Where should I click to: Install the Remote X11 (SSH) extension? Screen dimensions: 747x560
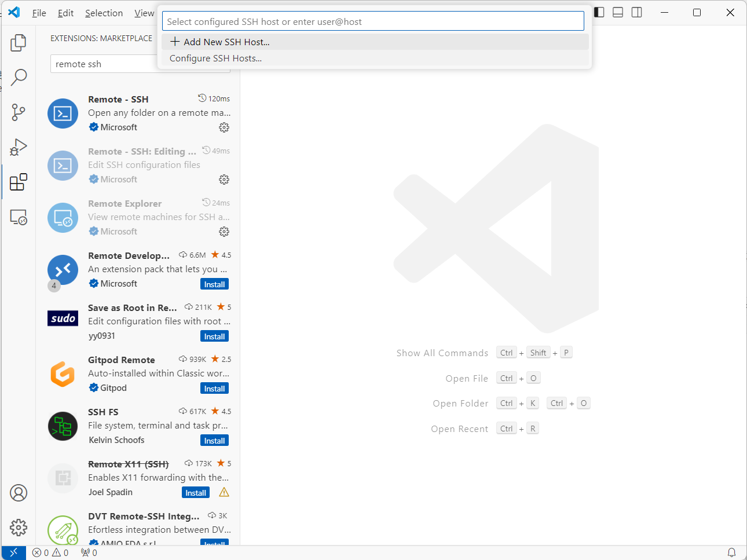point(196,493)
